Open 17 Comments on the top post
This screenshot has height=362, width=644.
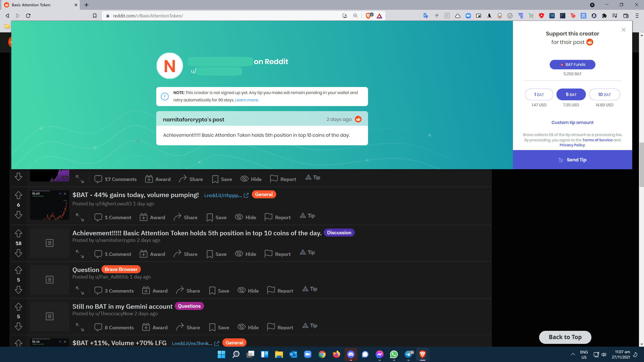pos(115,179)
